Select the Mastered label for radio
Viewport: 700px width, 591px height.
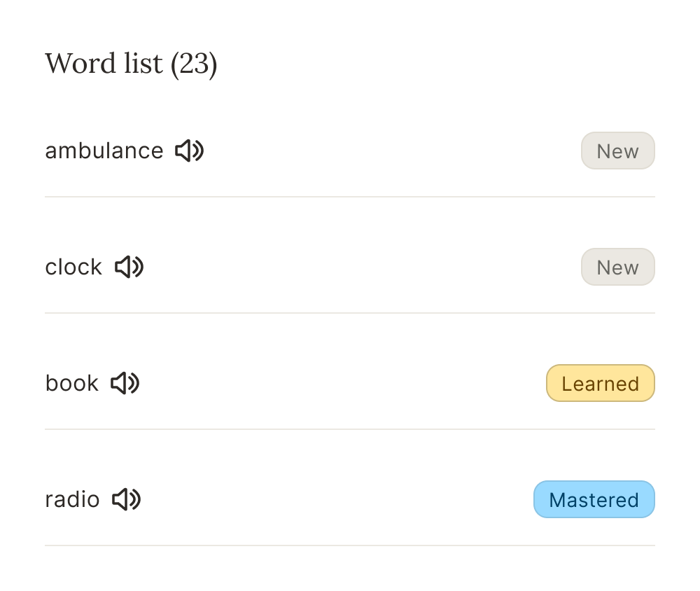594,499
